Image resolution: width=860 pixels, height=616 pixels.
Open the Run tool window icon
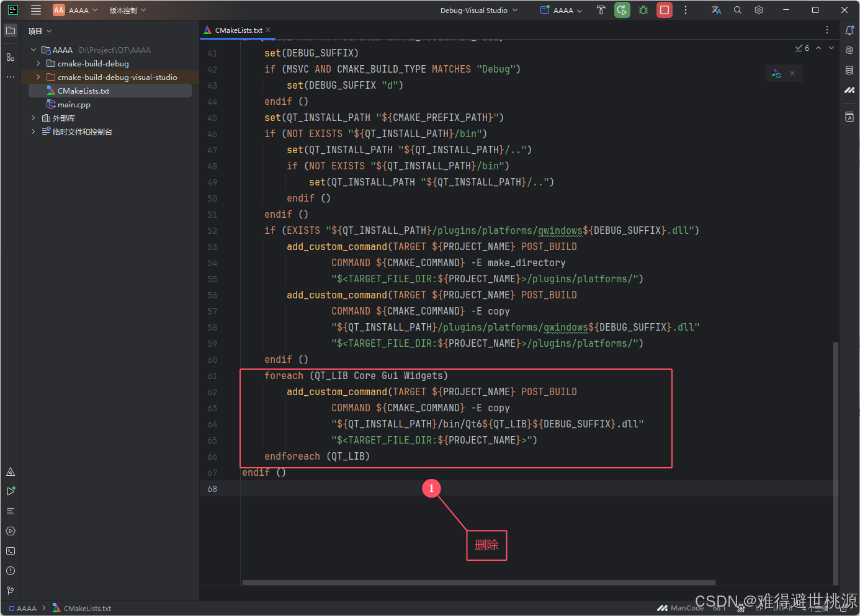(x=11, y=491)
